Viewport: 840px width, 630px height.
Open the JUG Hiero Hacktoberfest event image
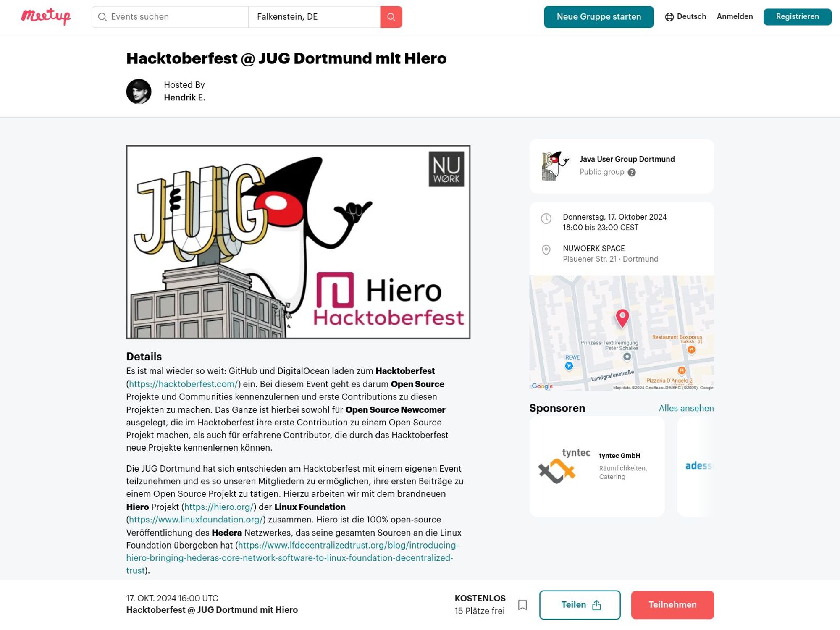click(298, 242)
